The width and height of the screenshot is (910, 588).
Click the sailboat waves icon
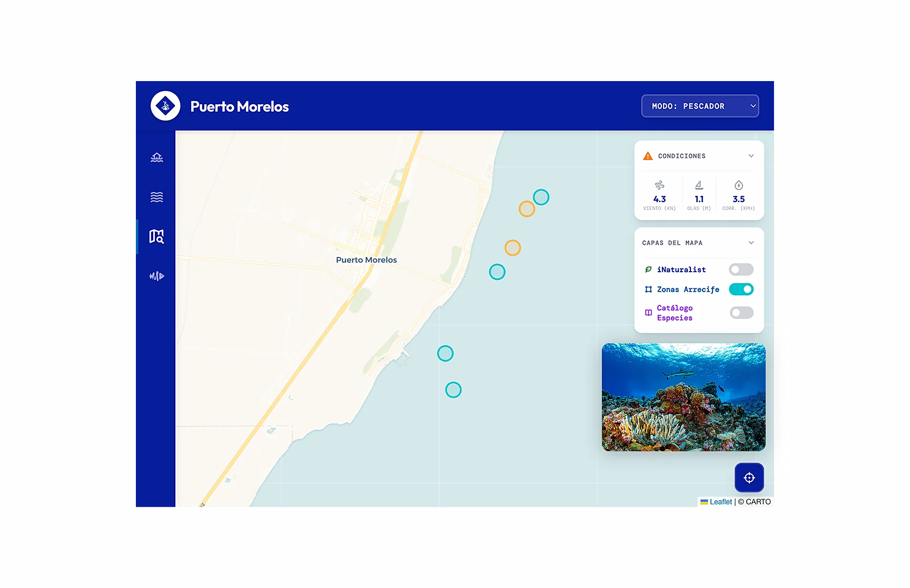(699, 185)
